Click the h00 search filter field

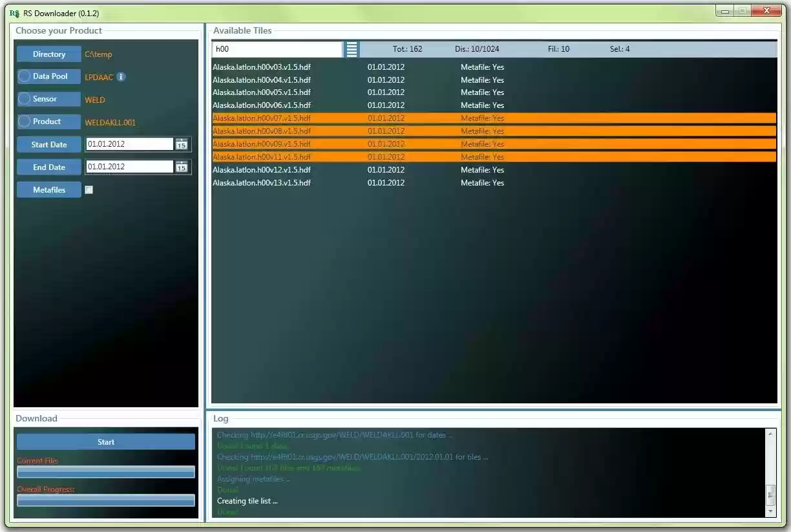click(x=277, y=48)
